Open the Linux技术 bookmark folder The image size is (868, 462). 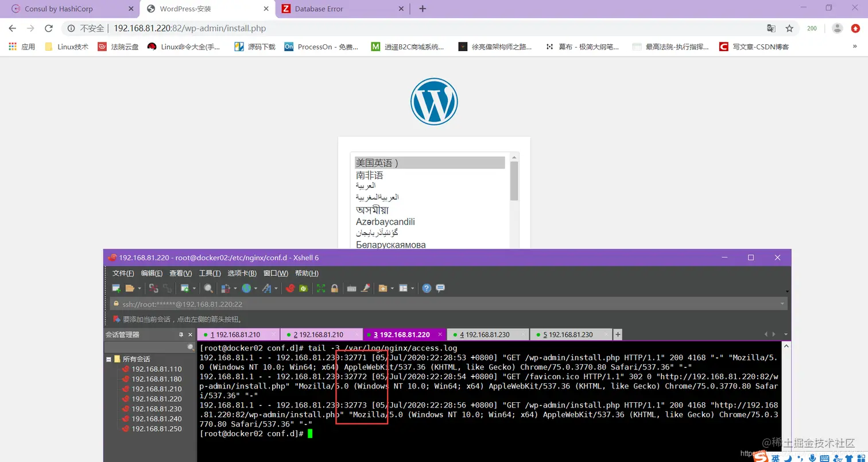click(67, 47)
